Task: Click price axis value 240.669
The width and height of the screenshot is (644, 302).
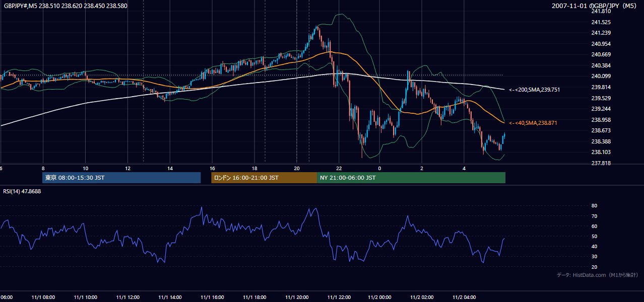Action: pyautogui.click(x=601, y=54)
